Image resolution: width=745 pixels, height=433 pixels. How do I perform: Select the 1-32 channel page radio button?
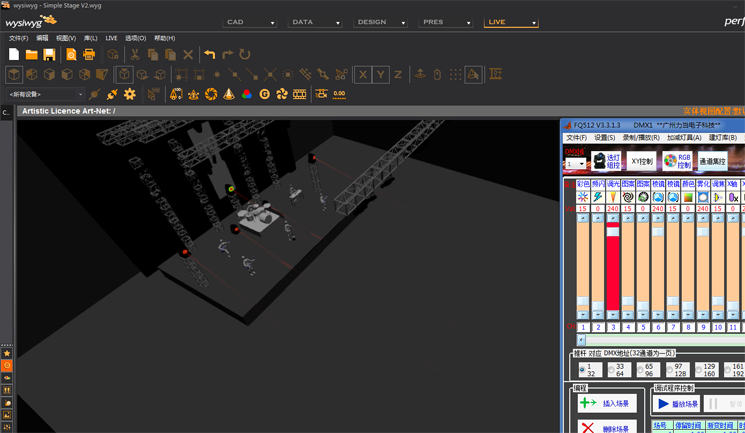582,370
